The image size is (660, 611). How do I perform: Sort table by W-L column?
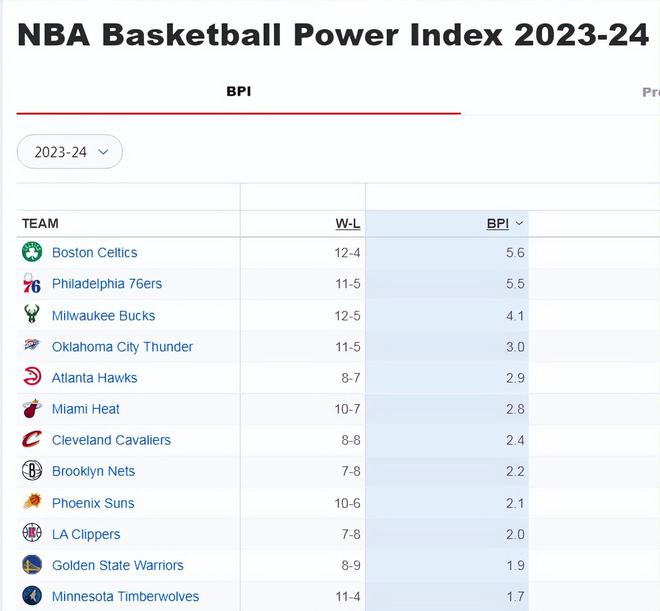coord(347,224)
